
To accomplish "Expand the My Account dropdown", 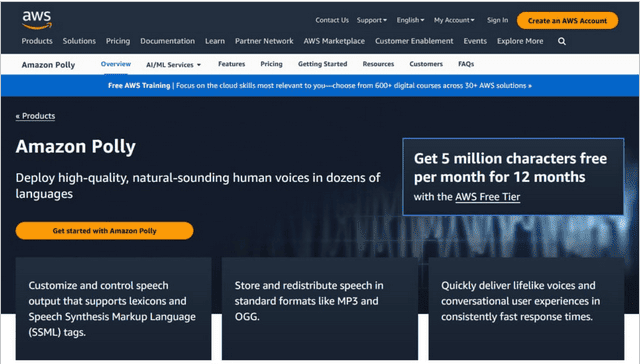I will (x=454, y=20).
